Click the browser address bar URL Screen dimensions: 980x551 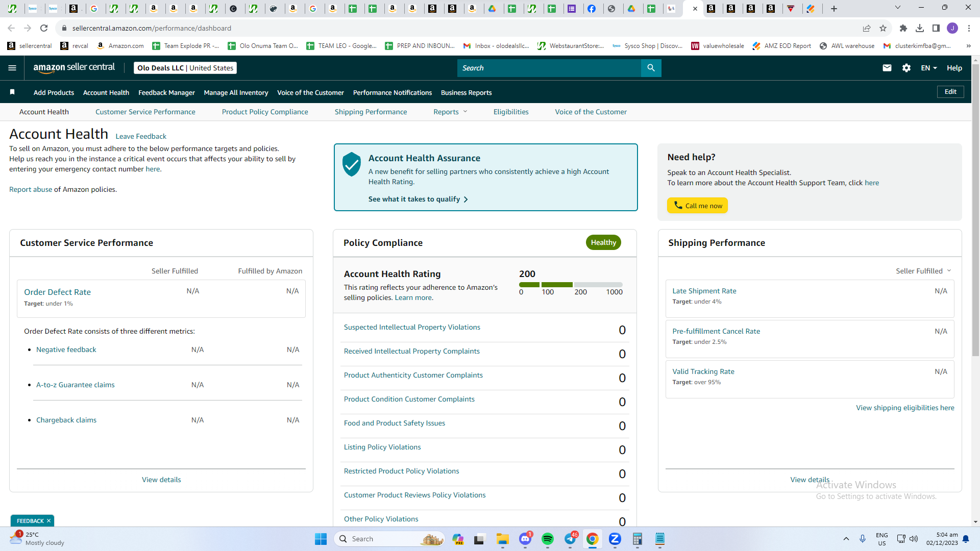pyautogui.click(x=152, y=28)
